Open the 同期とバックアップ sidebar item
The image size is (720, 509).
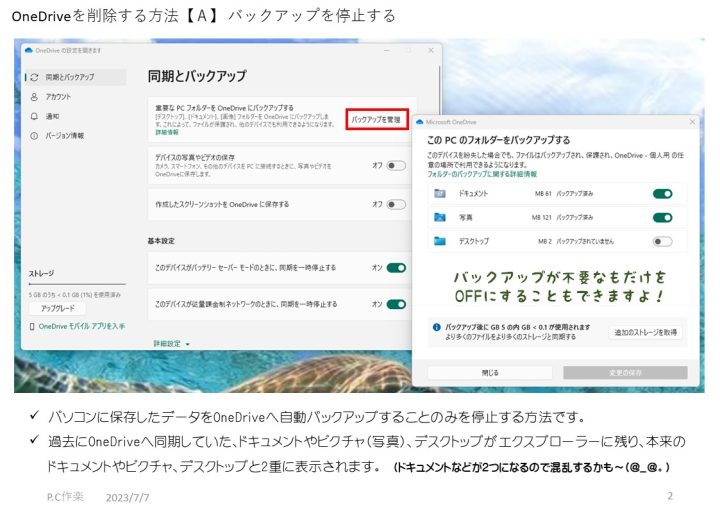pos(75,77)
